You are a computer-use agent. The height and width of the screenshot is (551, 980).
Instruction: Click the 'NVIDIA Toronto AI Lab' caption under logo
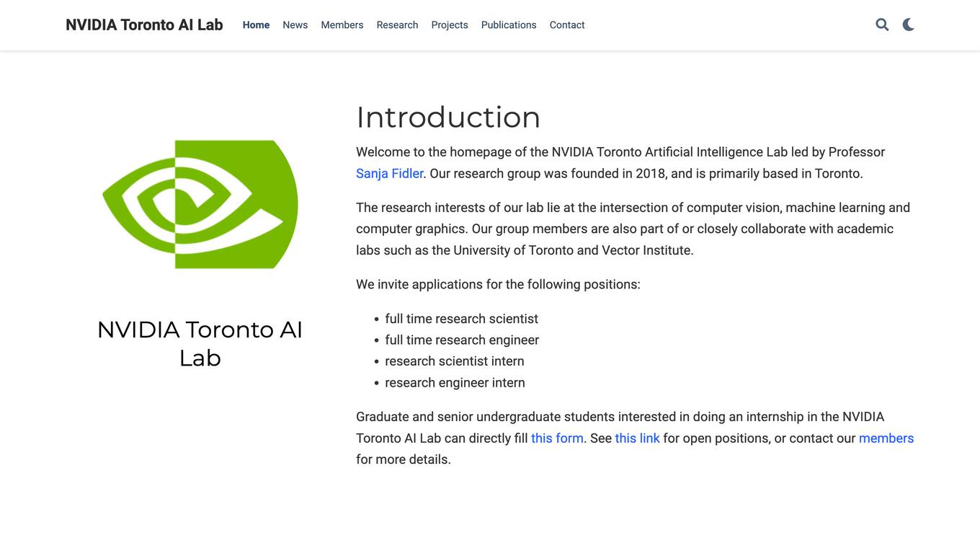[200, 343]
